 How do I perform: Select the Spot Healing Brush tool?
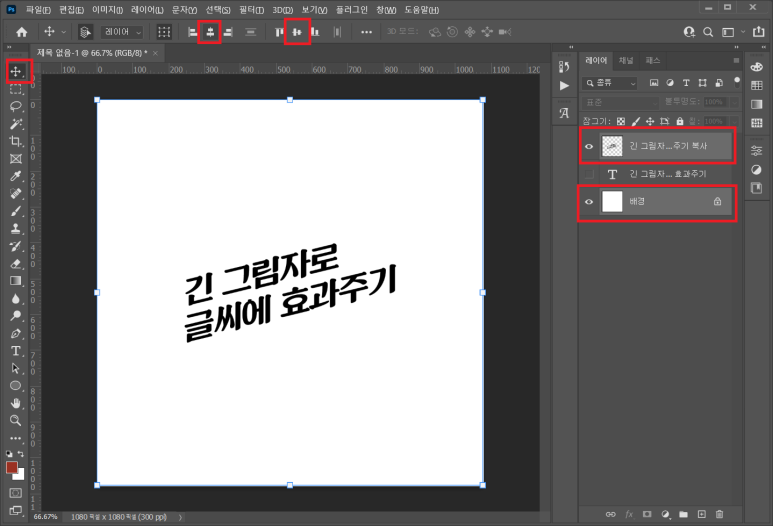point(16,194)
